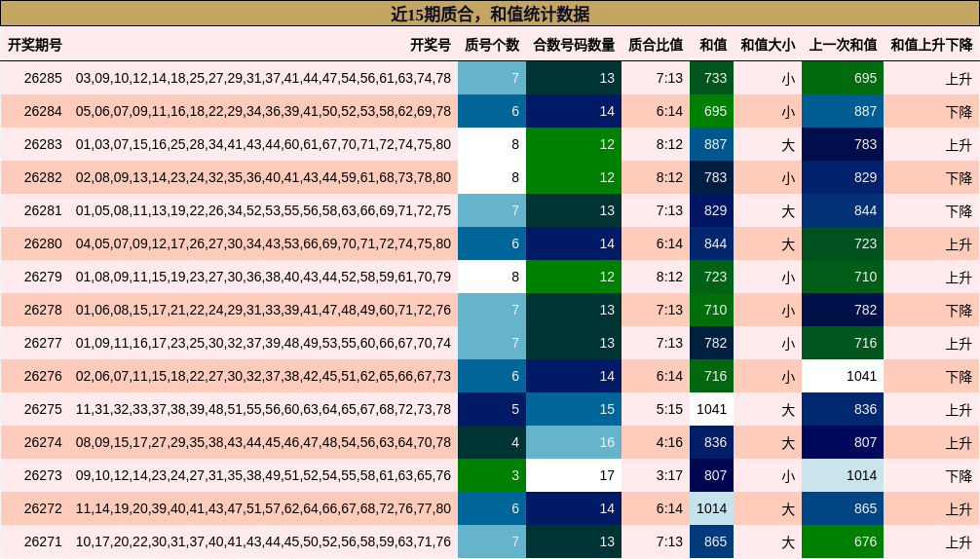Viewport: 980px width, 559px height.
Task: Click the previous sum 695 in row 26285
Action: 843,78
